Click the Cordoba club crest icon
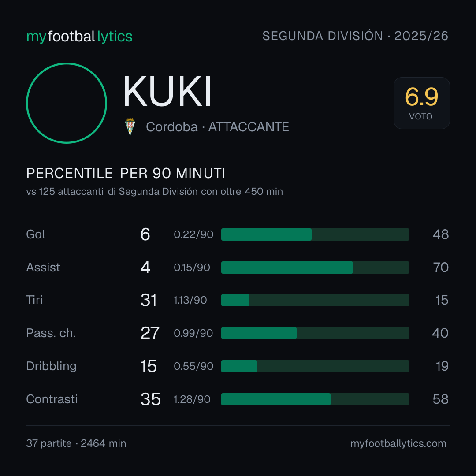This screenshot has height=476, width=476. click(x=130, y=127)
